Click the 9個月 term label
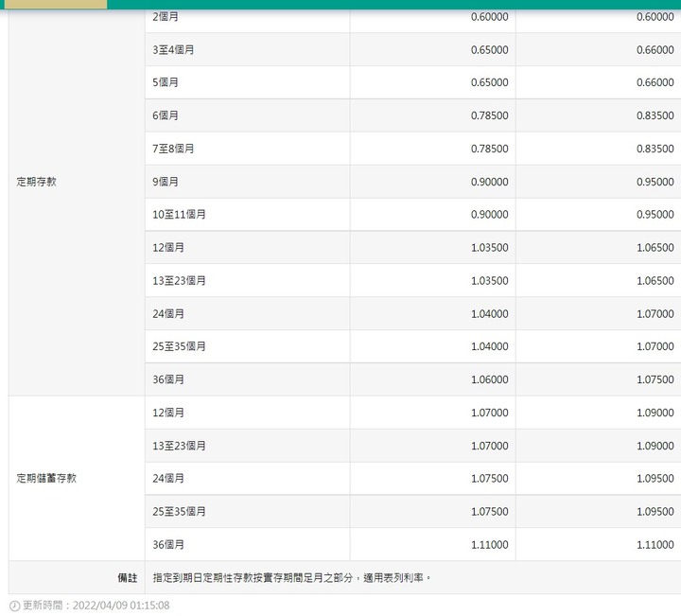 [x=166, y=182]
